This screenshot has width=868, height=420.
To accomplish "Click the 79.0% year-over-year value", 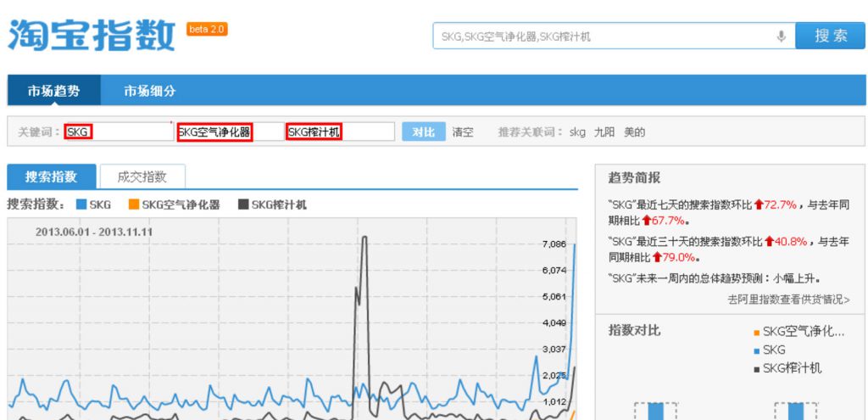I will pos(678,257).
